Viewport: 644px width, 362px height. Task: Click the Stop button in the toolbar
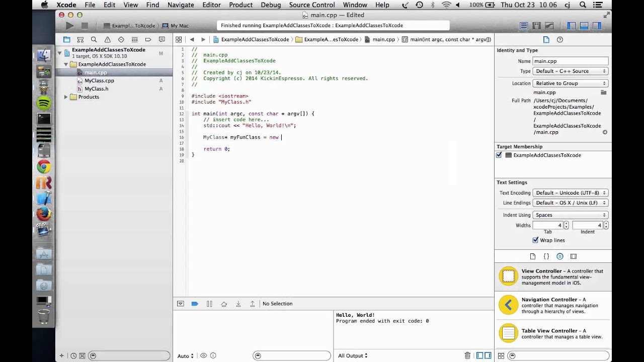85,26
